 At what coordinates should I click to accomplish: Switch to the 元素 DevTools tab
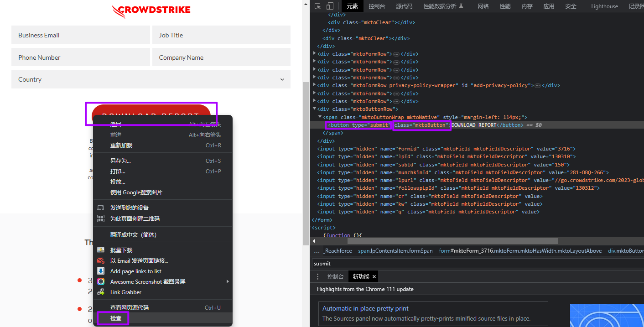(x=352, y=6)
